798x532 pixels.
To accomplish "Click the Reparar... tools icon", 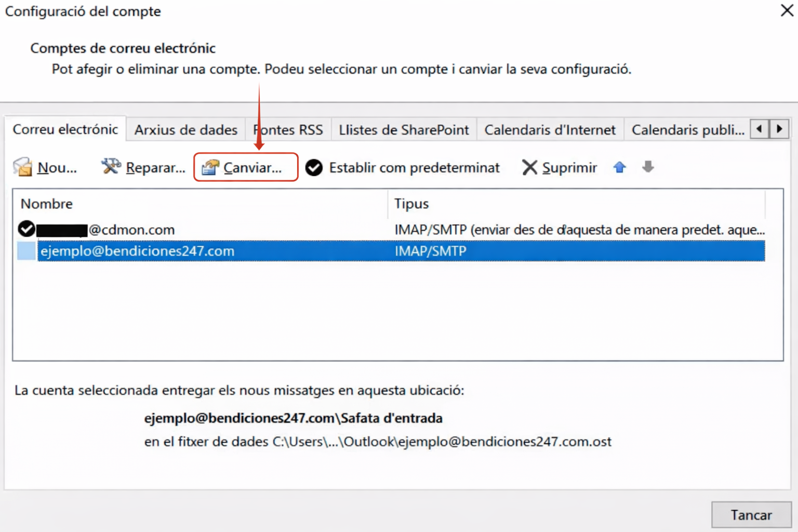I will point(110,167).
